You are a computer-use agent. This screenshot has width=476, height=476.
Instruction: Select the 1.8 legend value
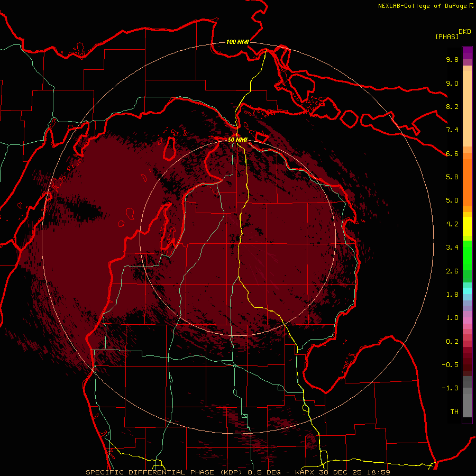pos(452,295)
